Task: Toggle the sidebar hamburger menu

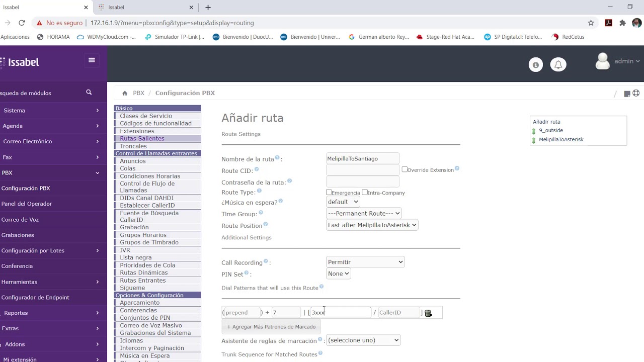Action: [x=92, y=60]
